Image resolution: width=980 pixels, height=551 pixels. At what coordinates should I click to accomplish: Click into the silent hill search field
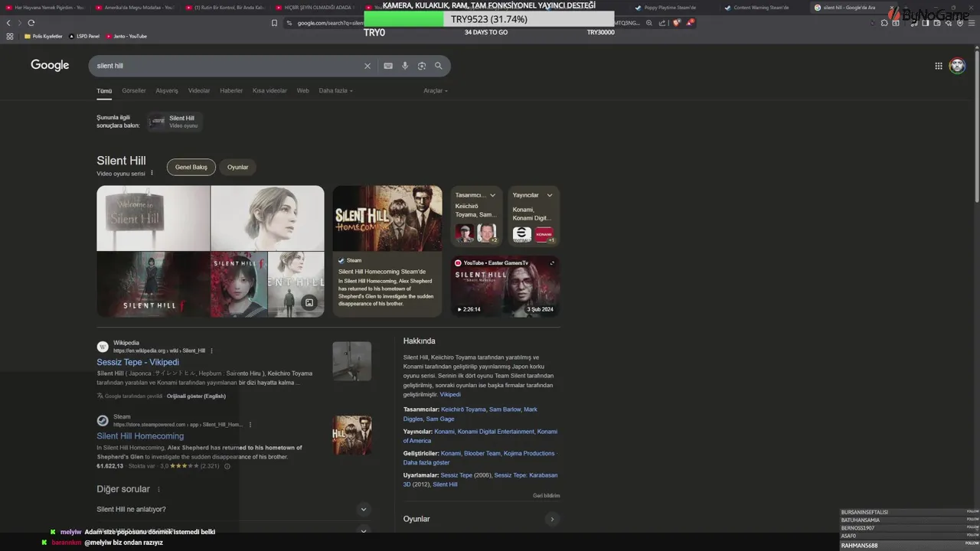226,66
